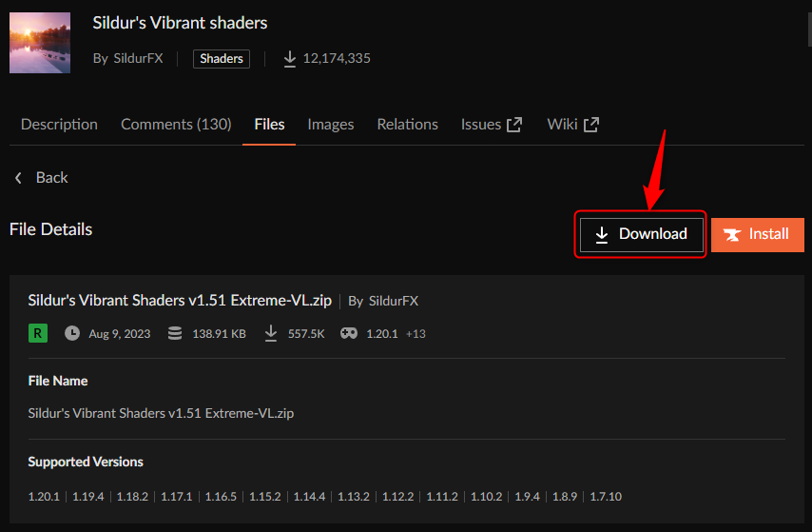This screenshot has width=812, height=532.
Task: Click the total downloads arrow icon in the header
Action: (x=290, y=59)
